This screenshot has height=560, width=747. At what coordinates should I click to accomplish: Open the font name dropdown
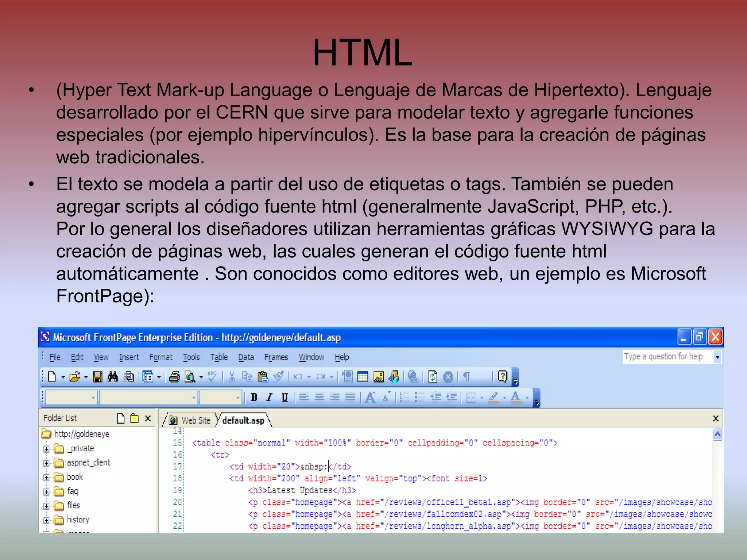(194, 397)
